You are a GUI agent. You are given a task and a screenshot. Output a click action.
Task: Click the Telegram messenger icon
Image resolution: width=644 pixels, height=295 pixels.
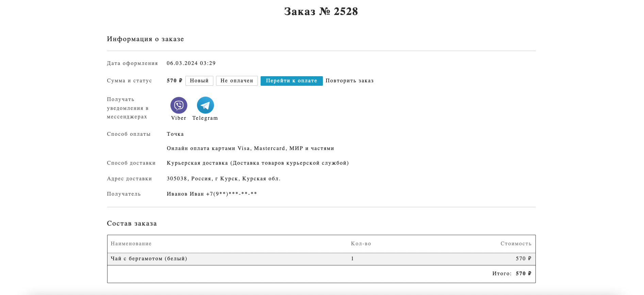(x=205, y=105)
